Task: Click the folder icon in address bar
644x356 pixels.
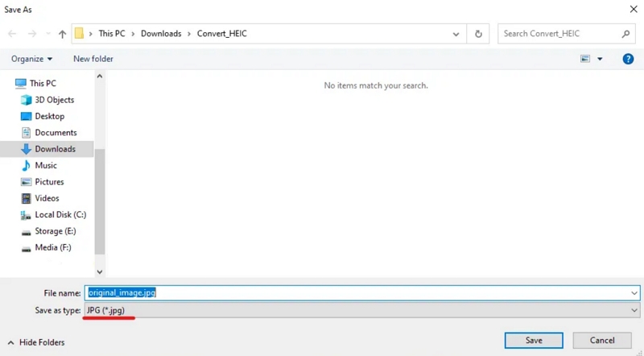Action: (79, 33)
